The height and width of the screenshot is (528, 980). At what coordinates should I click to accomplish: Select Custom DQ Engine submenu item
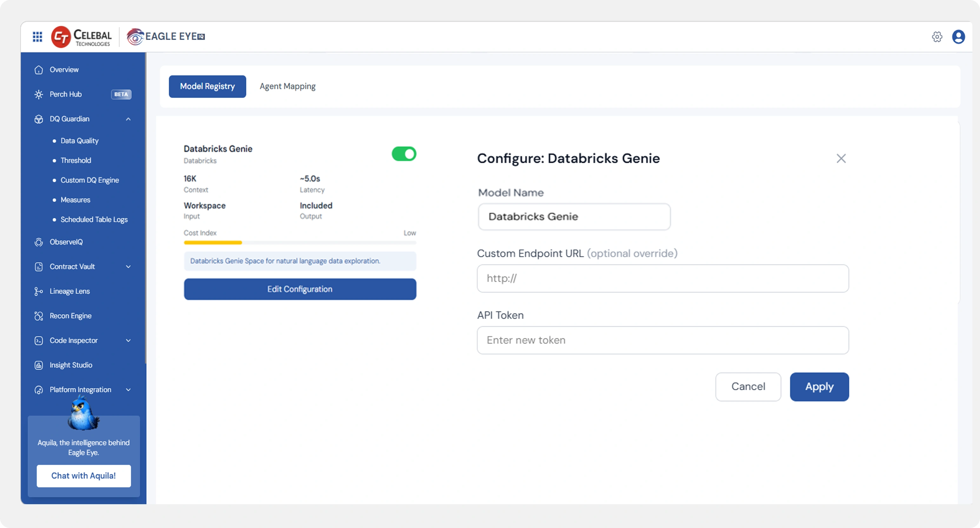(89, 180)
